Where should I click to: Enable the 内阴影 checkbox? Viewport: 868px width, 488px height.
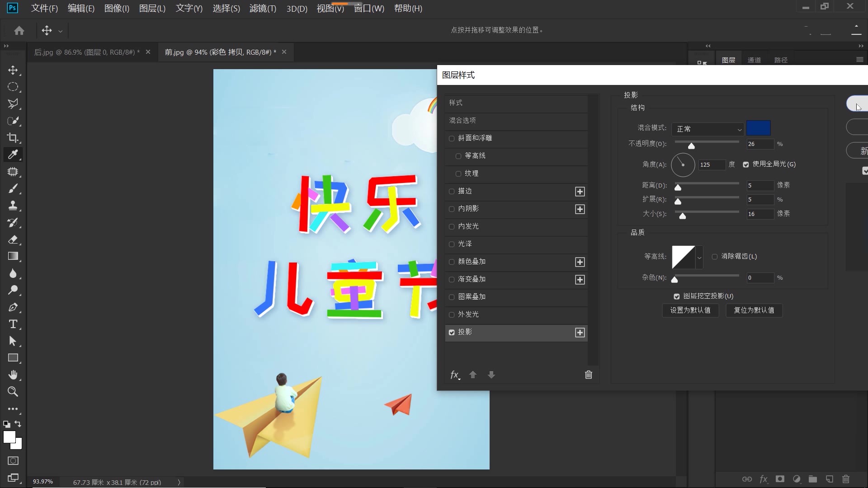[452, 209]
